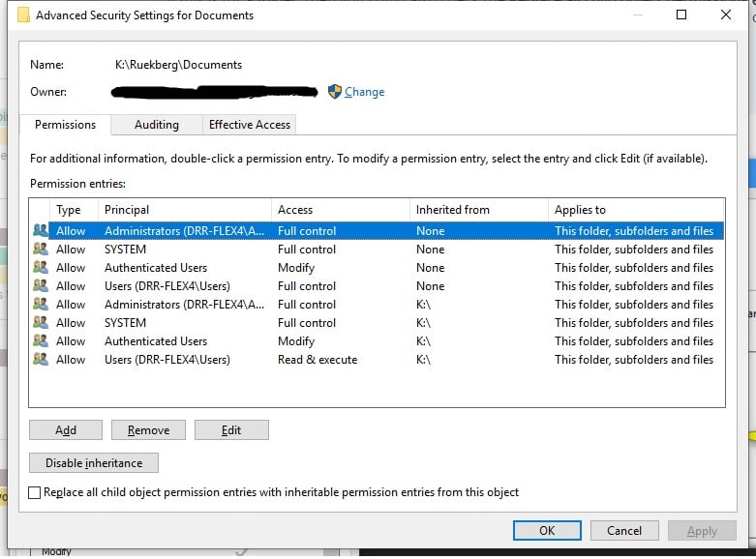The height and width of the screenshot is (559, 756).
Task: Click the user icon beside Users Full control row
Action: coord(41,285)
